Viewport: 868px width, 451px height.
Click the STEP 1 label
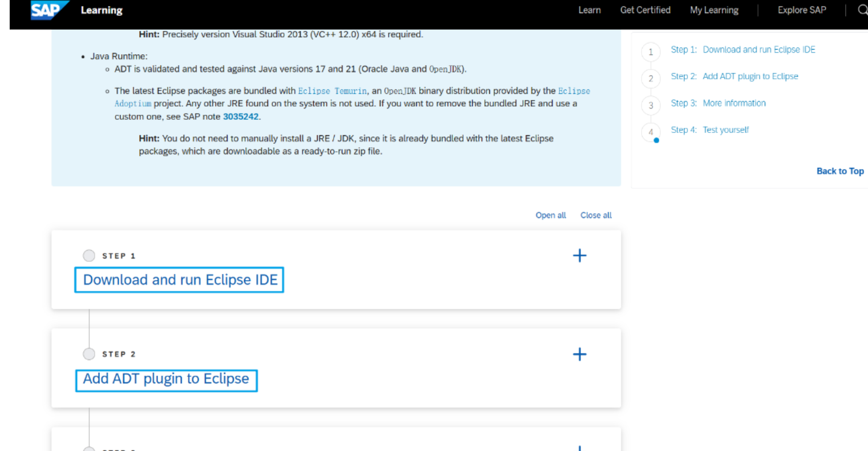click(119, 256)
